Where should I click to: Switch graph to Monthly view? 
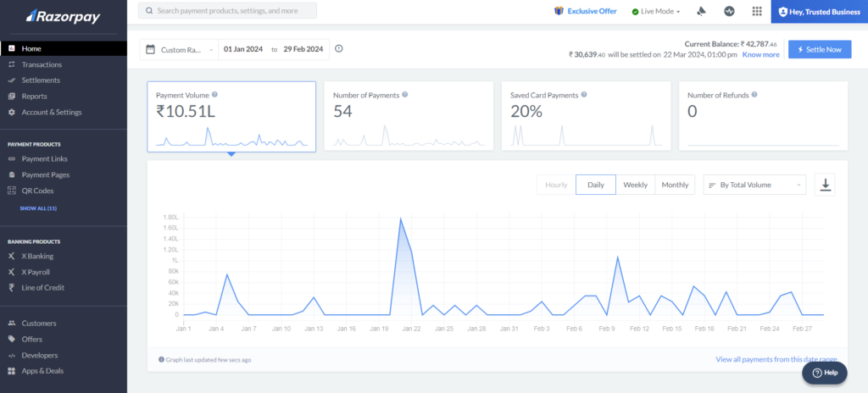tap(675, 185)
